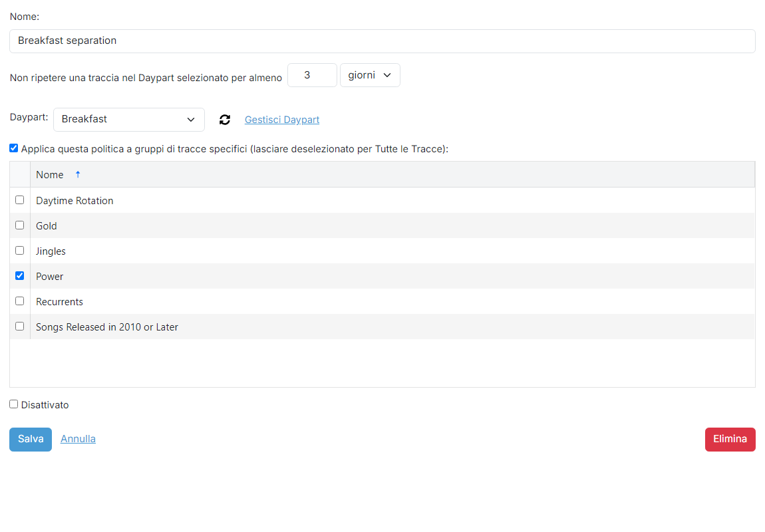Delete the policy with Elimina

point(730,440)
